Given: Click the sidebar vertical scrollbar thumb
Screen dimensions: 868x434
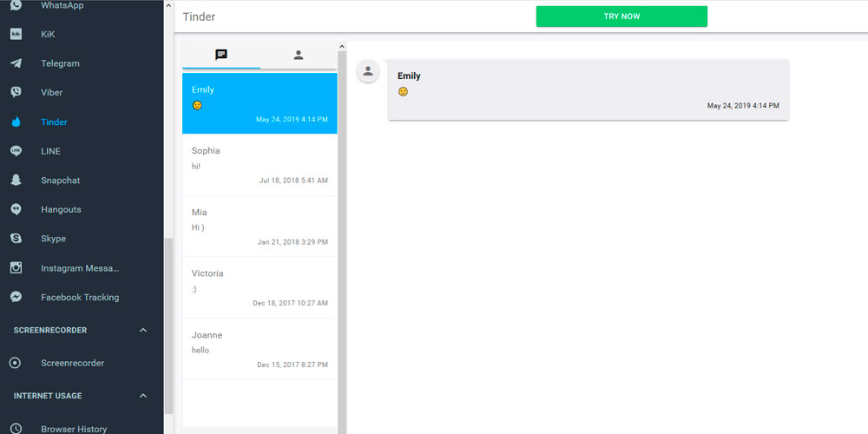Looking at the screenshot, I should click(x=169, y=325).
